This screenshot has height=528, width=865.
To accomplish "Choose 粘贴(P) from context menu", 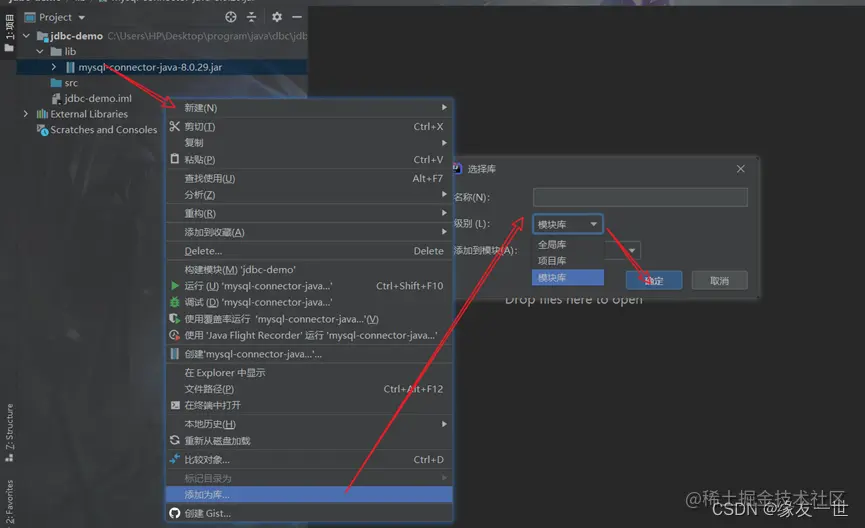I will pyautogui.click(x=309, y=159).
